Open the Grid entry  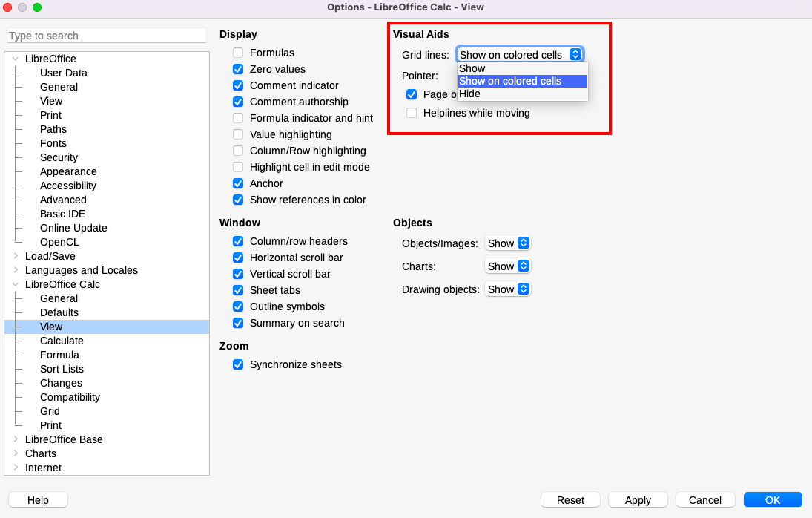[x=50, y=411]
